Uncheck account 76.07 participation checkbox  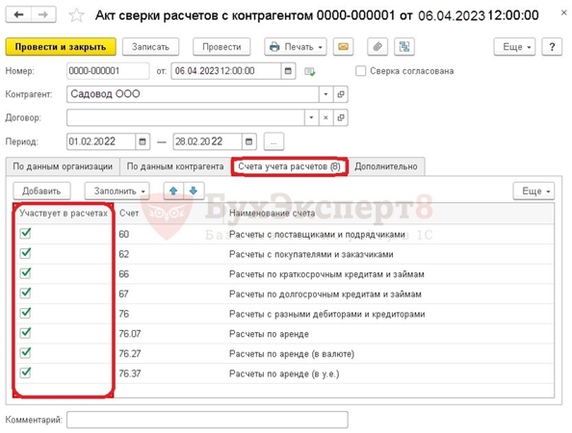coord(26,333)
